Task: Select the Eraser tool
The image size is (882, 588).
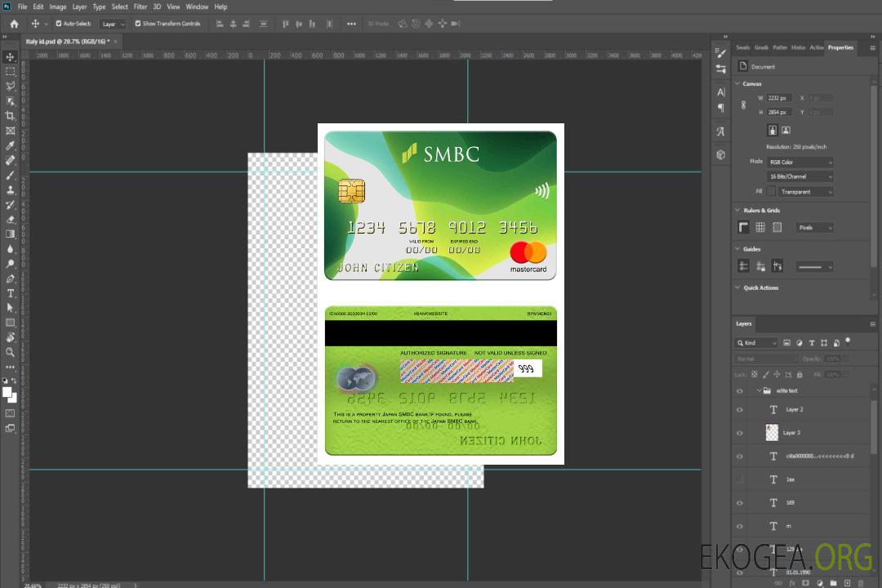Action: pos(11,219)
